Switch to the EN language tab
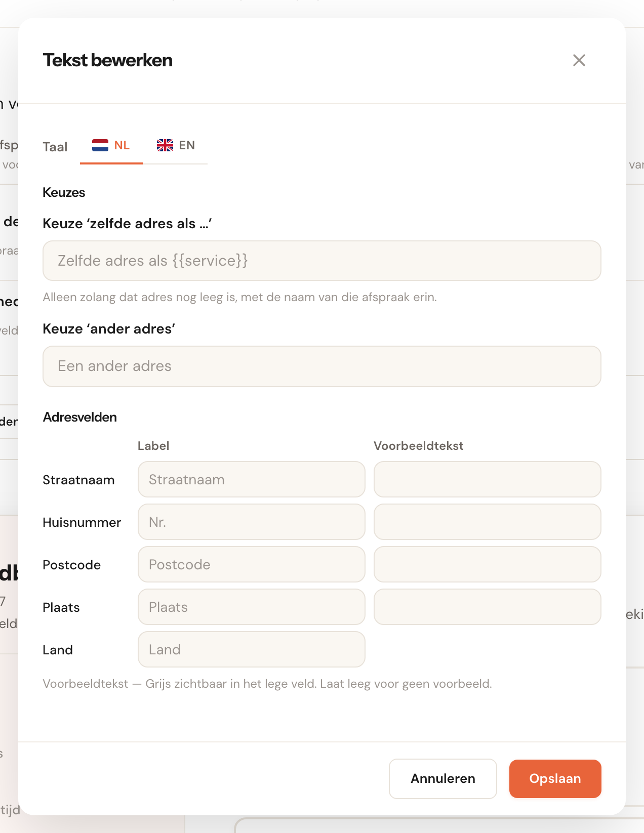The width and height of the screenshot is (644, 833). tap(176, 146)
